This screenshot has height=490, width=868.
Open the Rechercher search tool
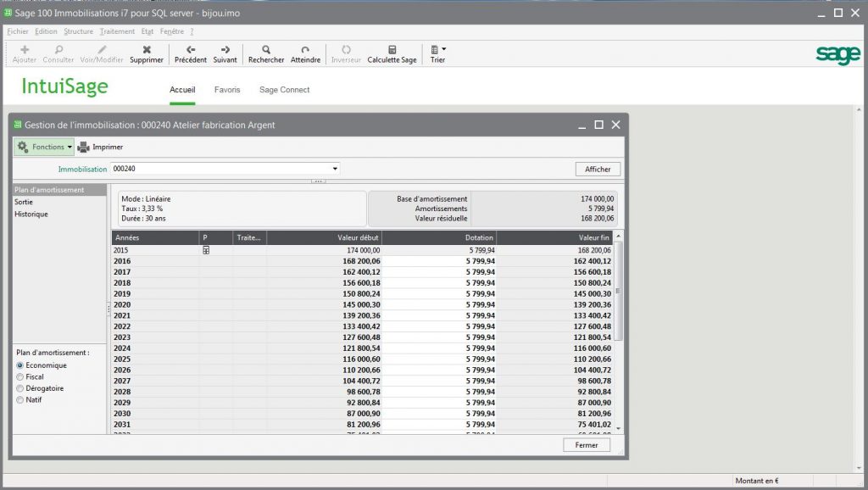click(266, 53)
